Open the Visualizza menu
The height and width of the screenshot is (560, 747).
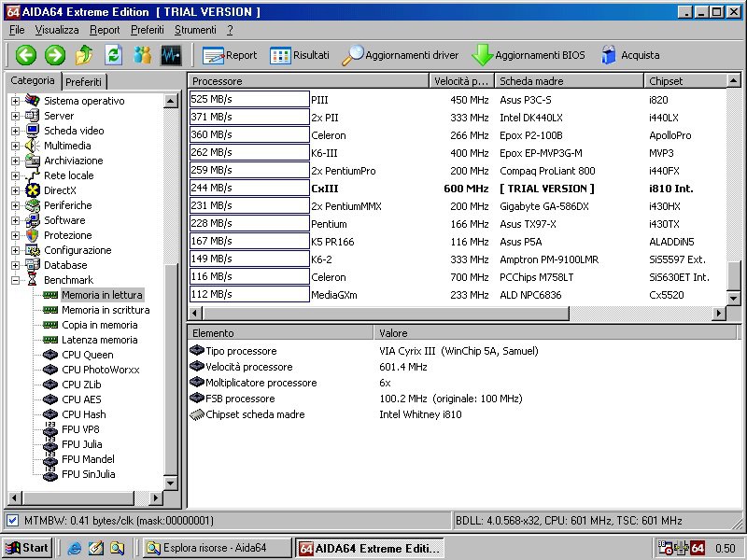click(57, 30)
